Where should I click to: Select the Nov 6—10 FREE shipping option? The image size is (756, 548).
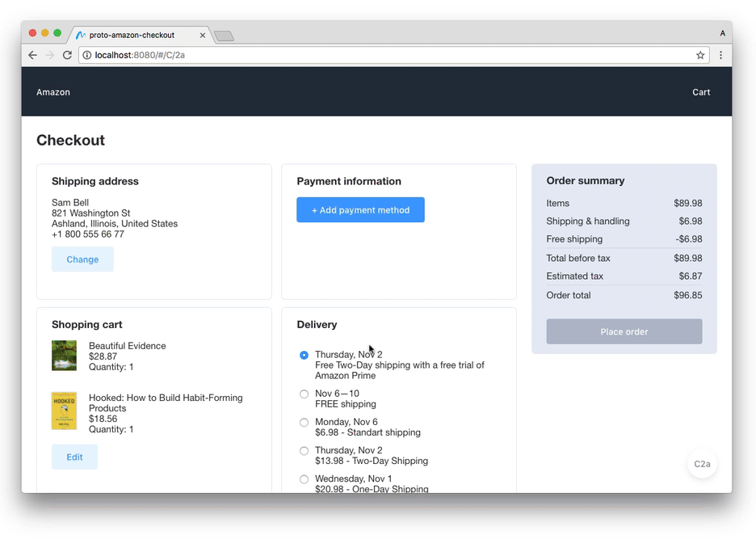pyautogui.click(x=304, y=394)
